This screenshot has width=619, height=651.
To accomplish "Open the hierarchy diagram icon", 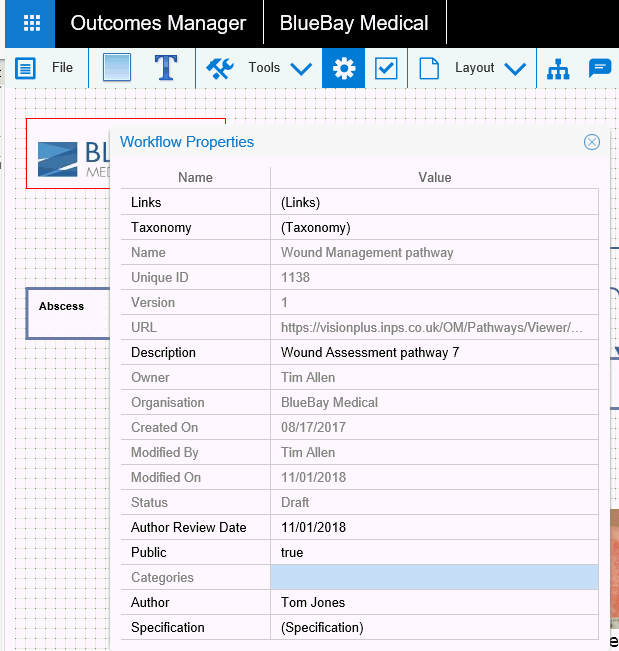I will click(x=558, y=68).
